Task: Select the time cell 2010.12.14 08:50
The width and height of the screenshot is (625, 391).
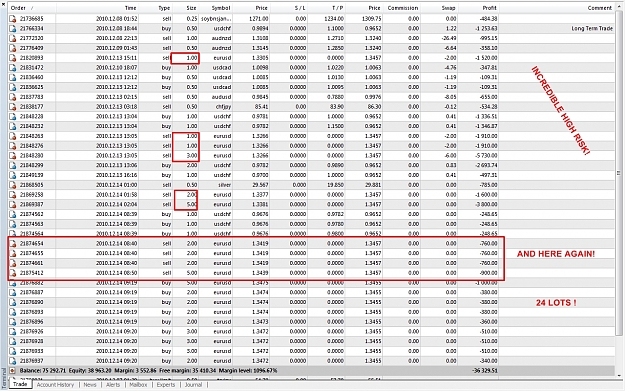Action: [116, 273]
